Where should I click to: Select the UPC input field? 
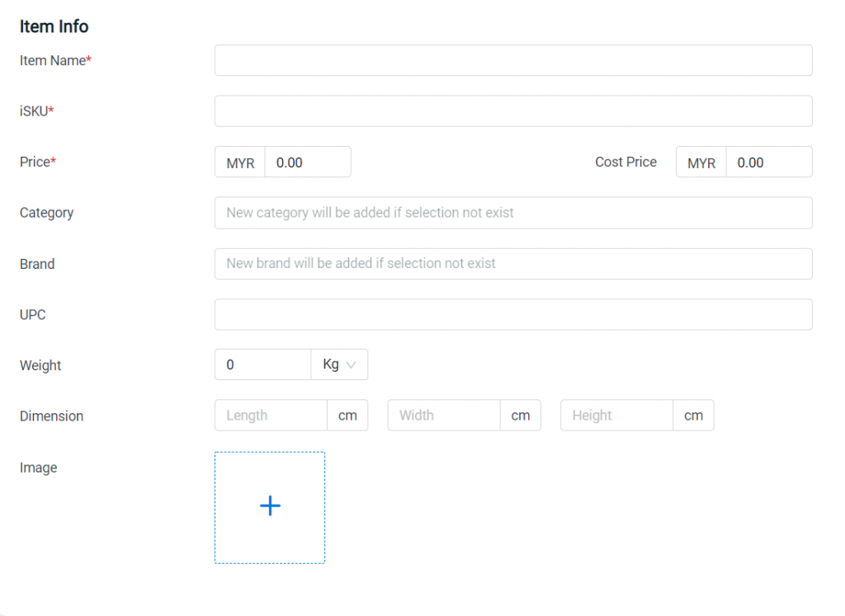(512, 314)
